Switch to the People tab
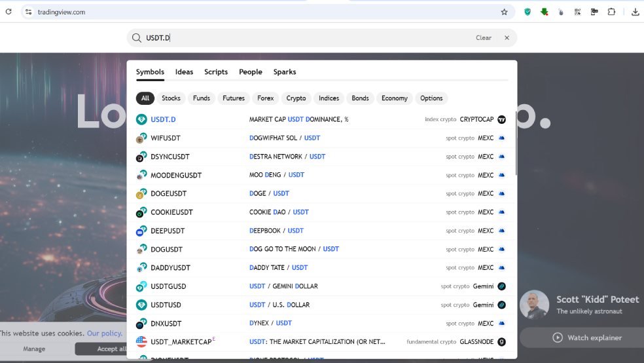 [251, 72]
